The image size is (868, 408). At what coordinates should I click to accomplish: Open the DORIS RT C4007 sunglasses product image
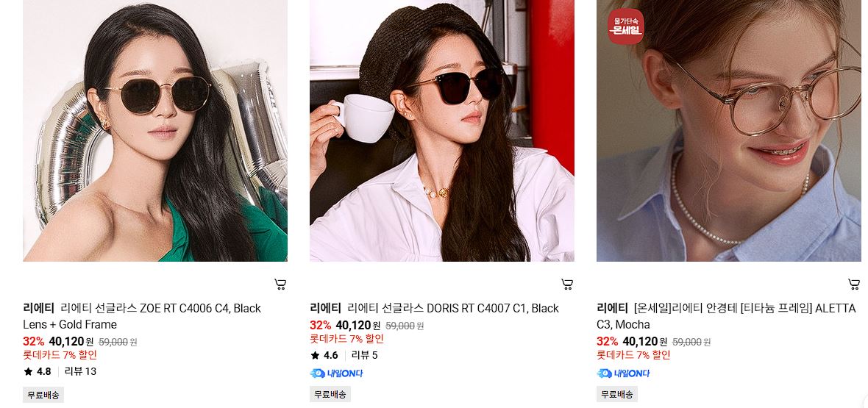click(x=442, y=131)
